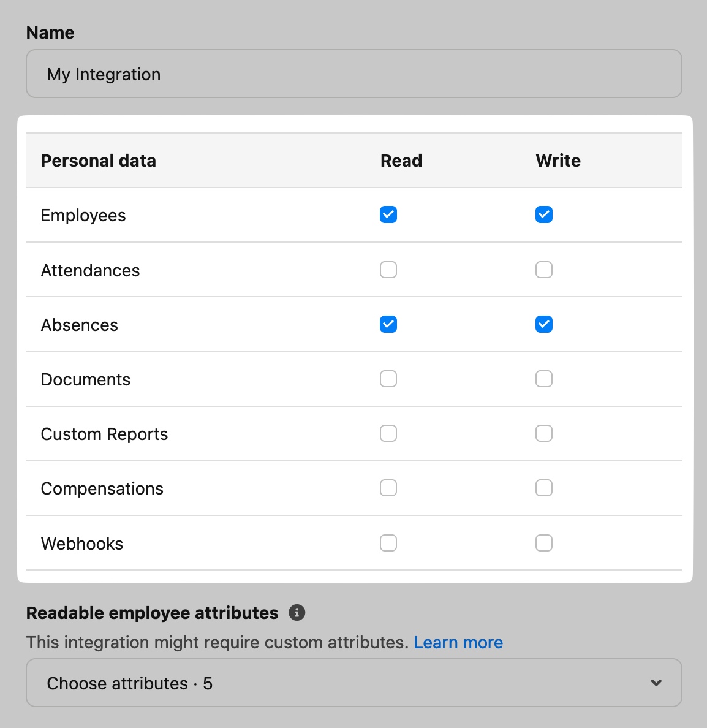Uncheck Employees Read permission
The height and width of the screenshot is (728, 707).
[x=388, y=215]
